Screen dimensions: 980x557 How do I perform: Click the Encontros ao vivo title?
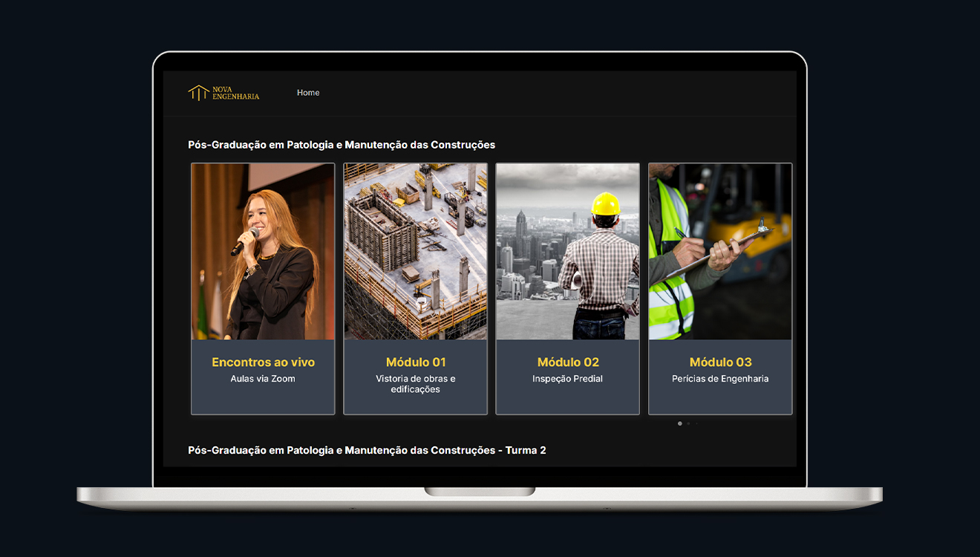click(x=263, y=362)
